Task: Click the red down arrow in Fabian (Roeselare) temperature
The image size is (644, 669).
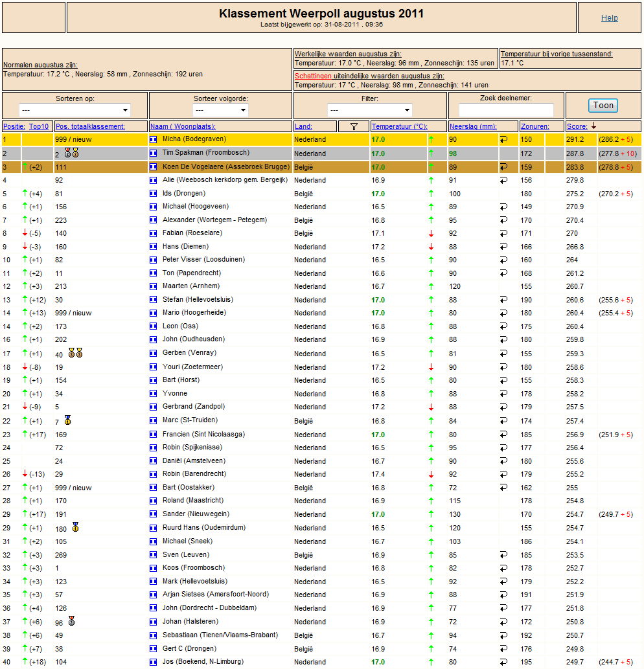Action: click(431, 233)
